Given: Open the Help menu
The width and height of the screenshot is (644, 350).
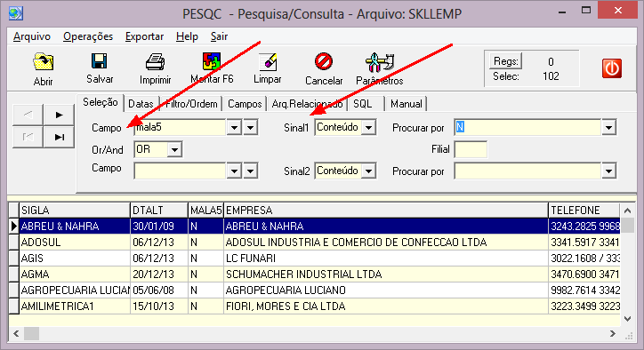Looking at the screenshot, I should click(x=187, y=36).
